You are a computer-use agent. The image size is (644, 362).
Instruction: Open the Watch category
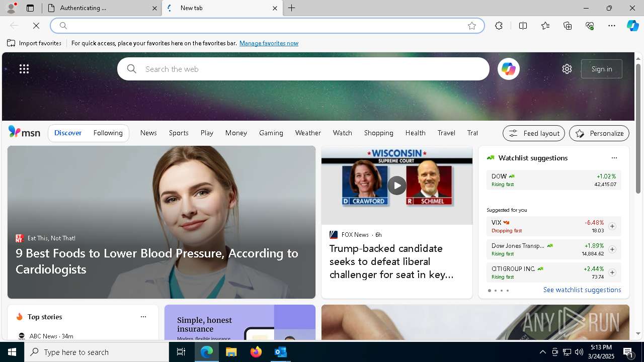[343, 133]
